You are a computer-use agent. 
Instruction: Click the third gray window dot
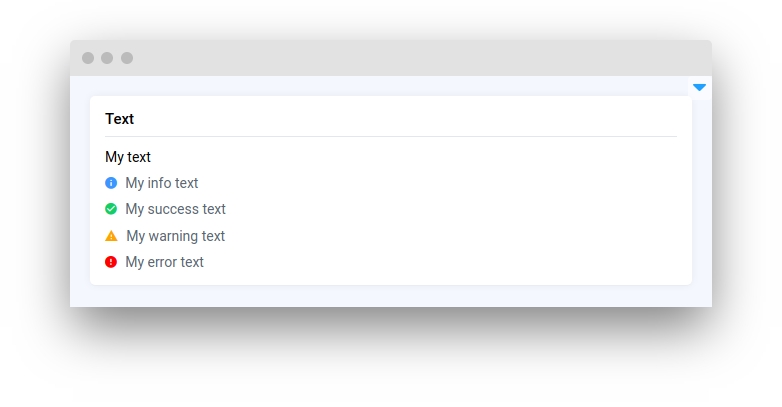[x=127, y=58]
